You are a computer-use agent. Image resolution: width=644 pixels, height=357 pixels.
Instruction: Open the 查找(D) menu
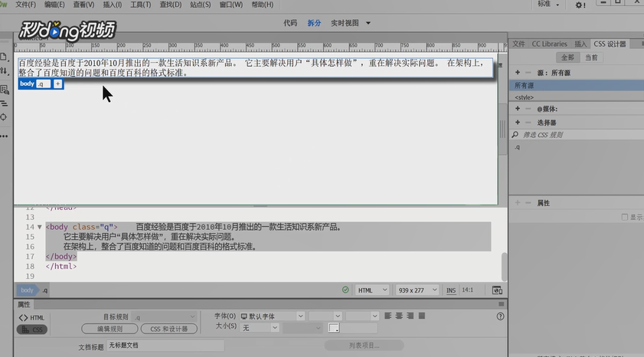(171, 5)
